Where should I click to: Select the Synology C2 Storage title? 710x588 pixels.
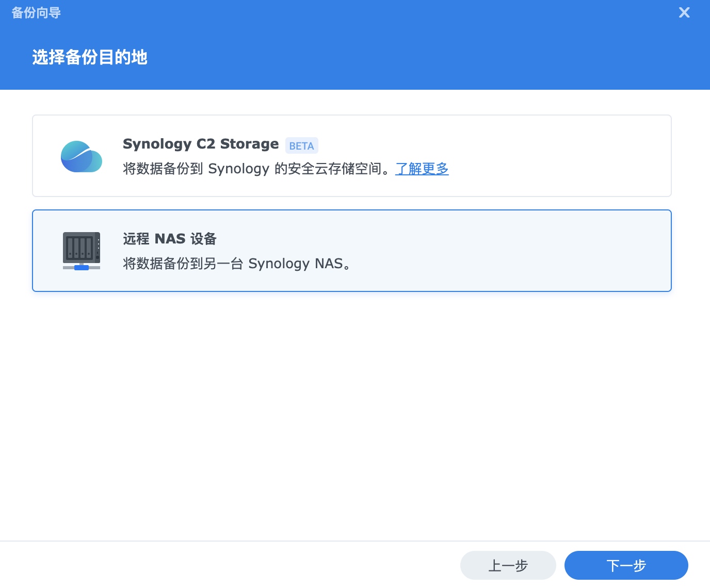point(201,144)
